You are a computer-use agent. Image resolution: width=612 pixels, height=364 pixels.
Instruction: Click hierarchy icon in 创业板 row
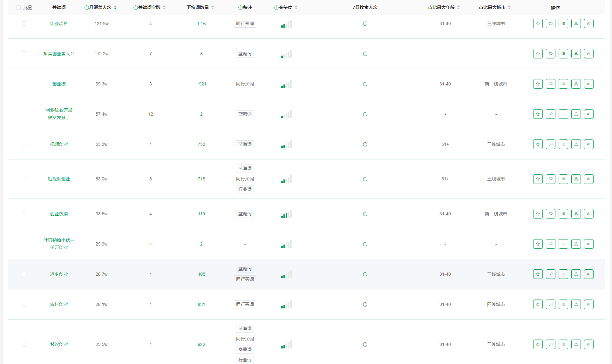pyautogui.click(x=576, y=84)
